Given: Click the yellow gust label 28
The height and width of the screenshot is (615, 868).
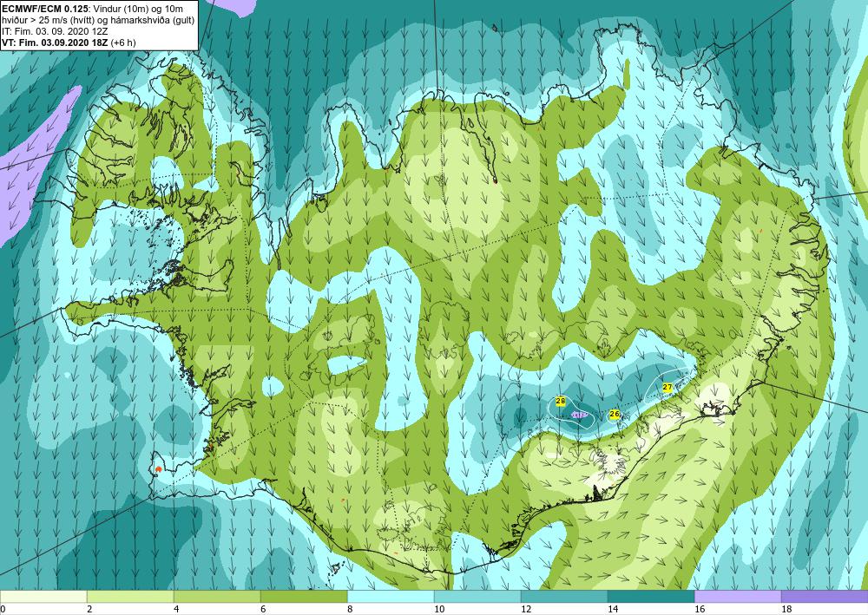Looking at the screenshot, I should tap(560, 401).
